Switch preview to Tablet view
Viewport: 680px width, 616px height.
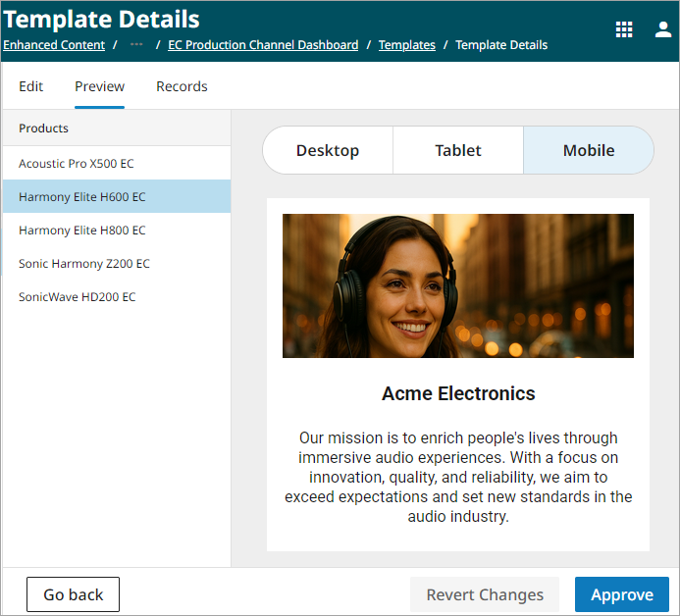click(458, 150)
